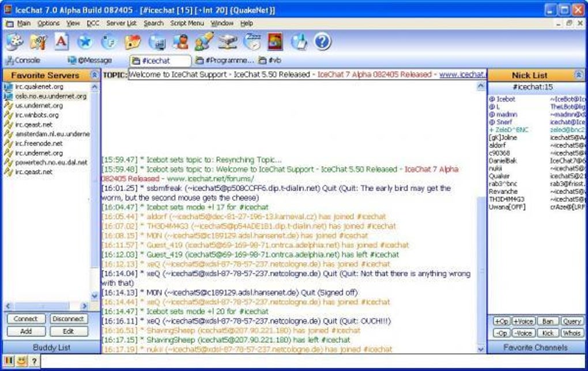Click the chat window scroll down arrow
Viewport: 588px width, 371px height.
481,349
